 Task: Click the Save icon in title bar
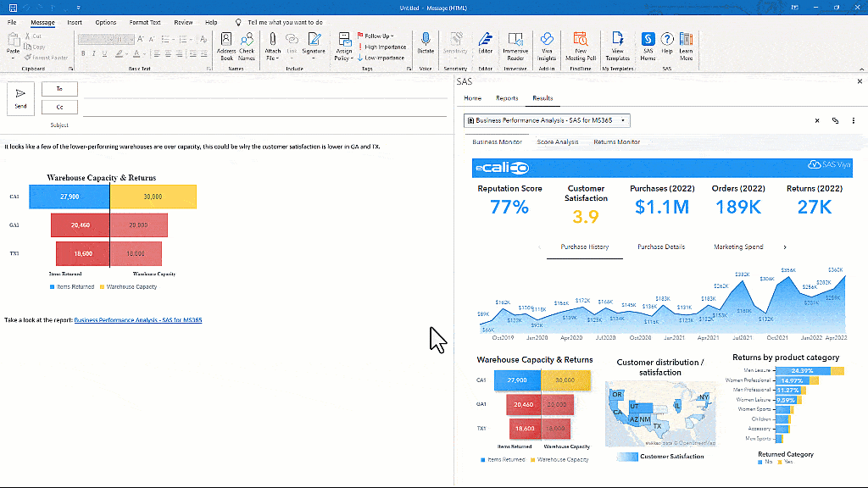tap(13, 8)
